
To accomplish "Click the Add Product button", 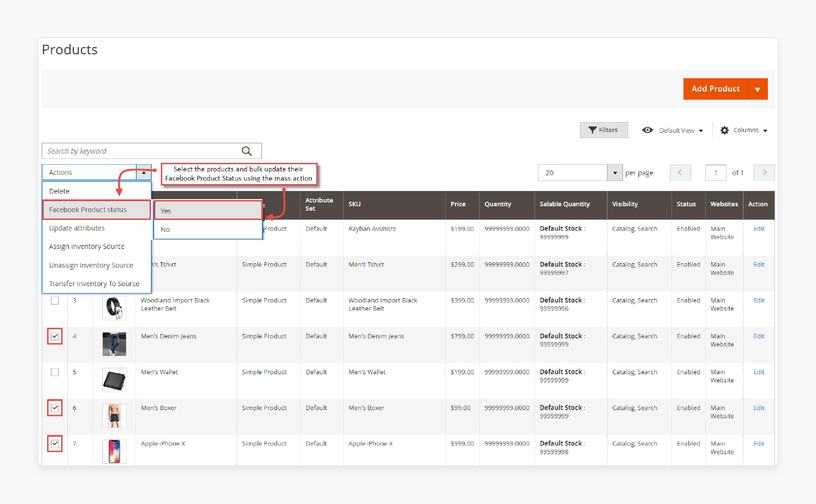I will point(715,89).
